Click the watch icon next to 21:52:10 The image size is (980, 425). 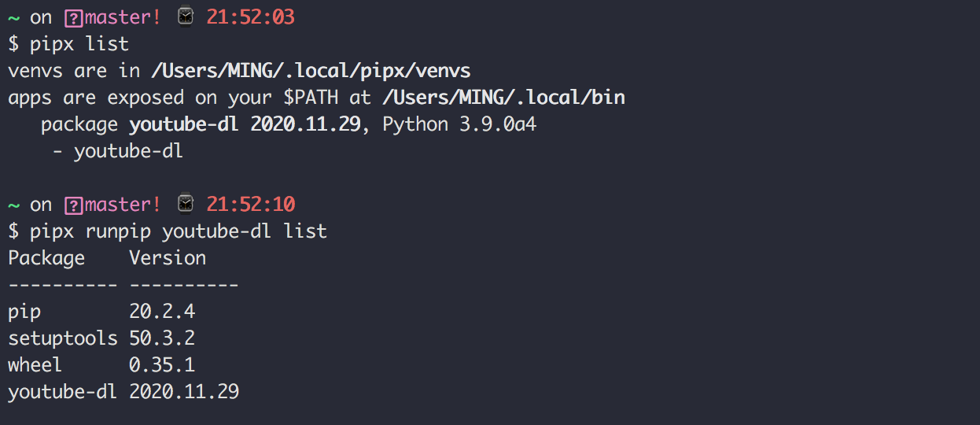pos(186,205)
